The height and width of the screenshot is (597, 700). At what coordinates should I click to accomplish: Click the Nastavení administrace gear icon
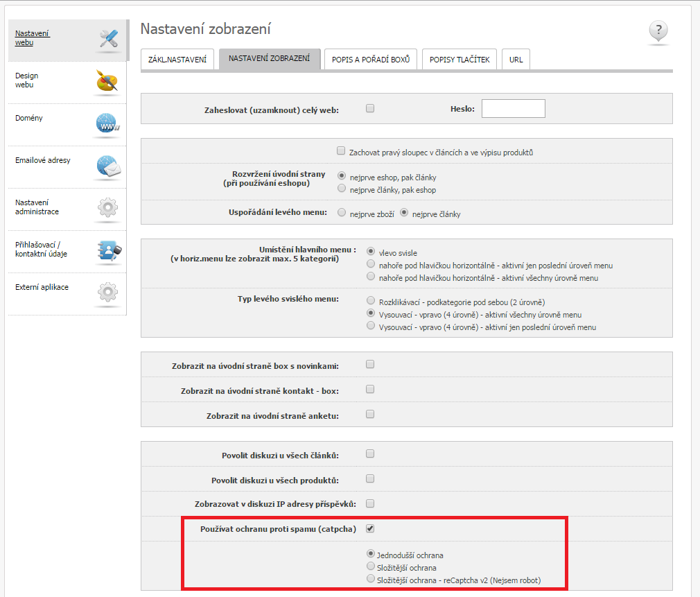108,208
